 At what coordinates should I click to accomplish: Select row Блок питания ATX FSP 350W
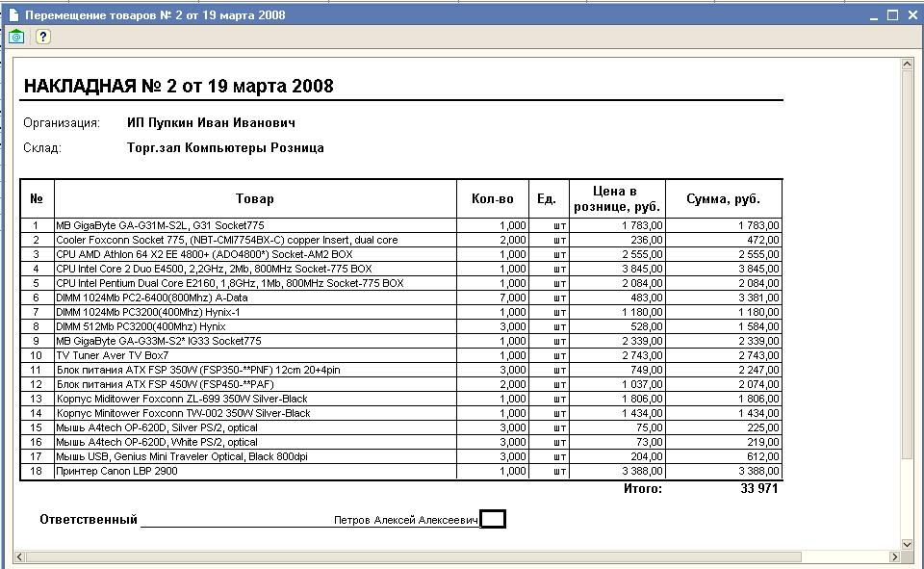tap(400, 370)
